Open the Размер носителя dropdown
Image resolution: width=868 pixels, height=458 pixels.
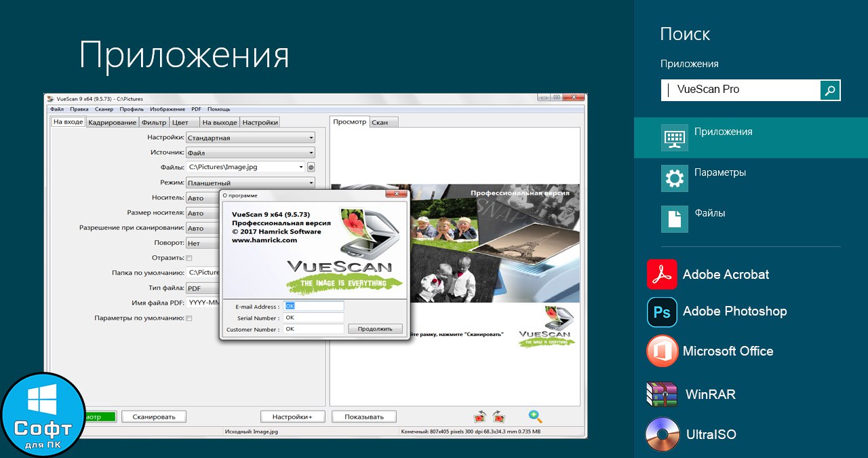pyautogui.click(x=203, y=213)
